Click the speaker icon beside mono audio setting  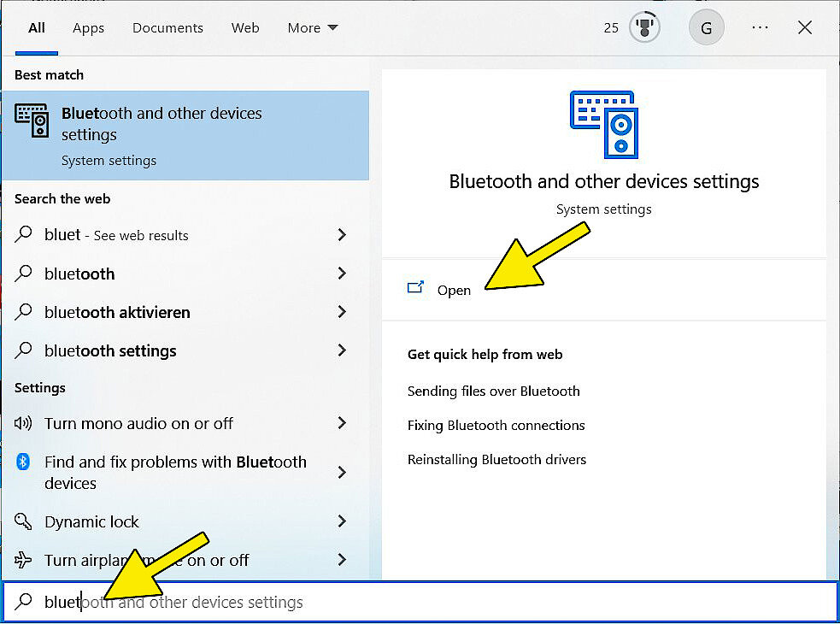coord(22,423)
